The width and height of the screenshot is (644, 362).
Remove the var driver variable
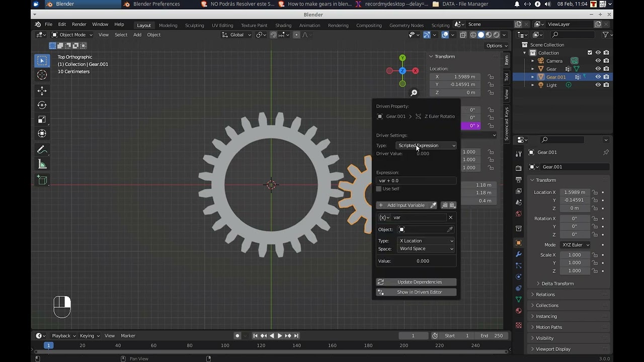click(x=450, y=218)
